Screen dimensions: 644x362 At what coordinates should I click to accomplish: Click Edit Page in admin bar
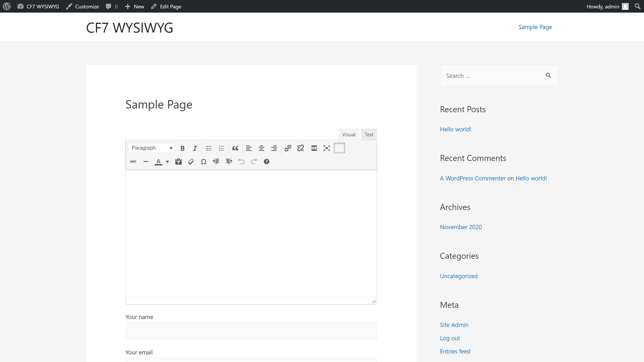[x=166, y=6]
